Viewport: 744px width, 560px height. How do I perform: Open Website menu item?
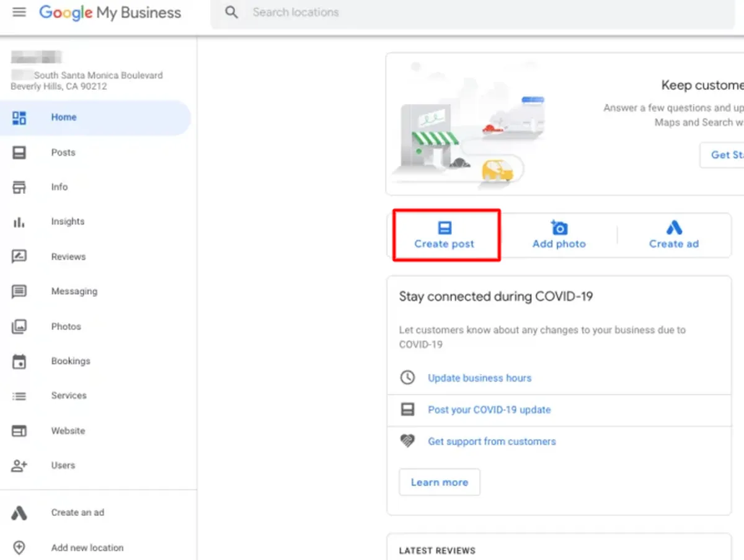click(68, 431)
